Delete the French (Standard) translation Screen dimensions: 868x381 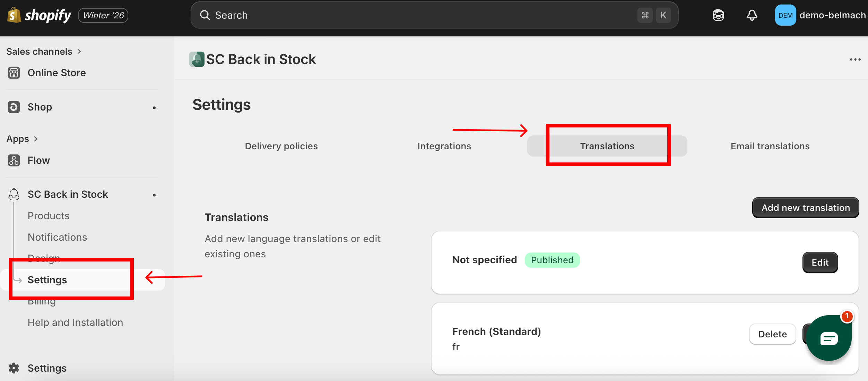pyautogui.click(x=772, y=334)
